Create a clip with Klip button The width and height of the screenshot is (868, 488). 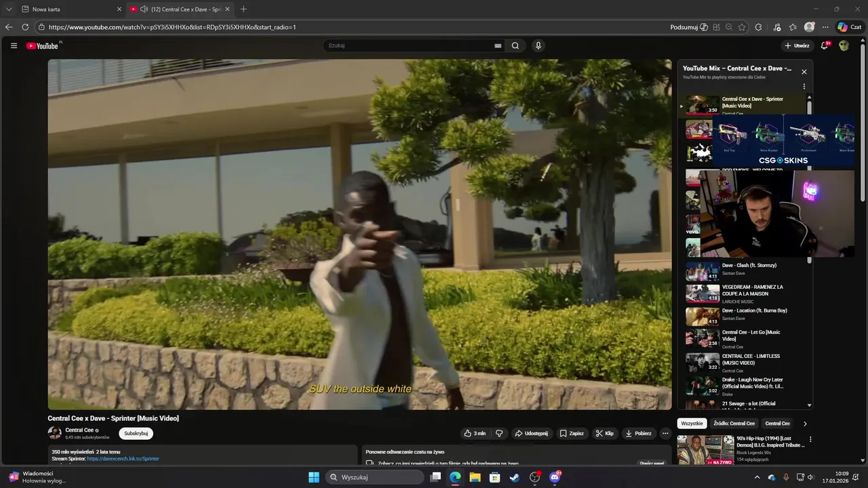[604, 433]
